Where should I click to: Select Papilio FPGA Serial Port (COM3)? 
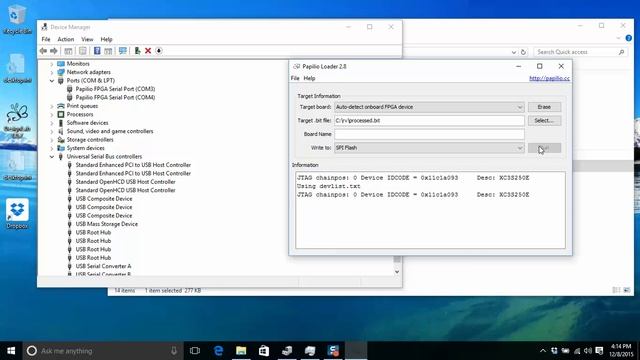tap(115, 89)
